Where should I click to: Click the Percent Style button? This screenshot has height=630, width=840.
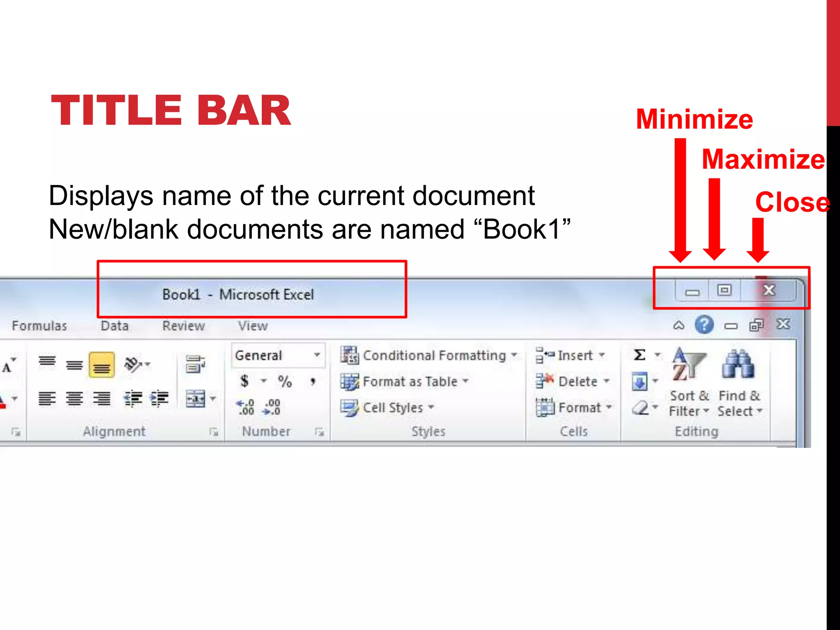(x=285, y=381)
